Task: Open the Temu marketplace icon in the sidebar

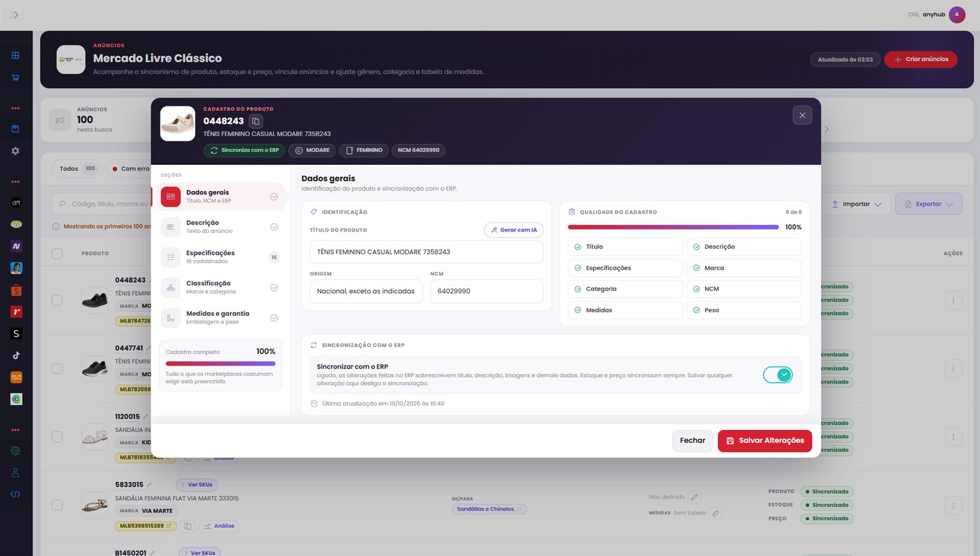Action: pos(17,377)
